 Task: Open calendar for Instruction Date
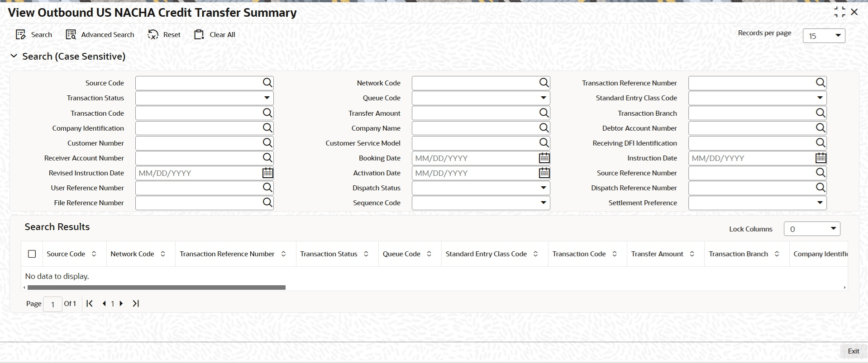[x=820, y=158]
